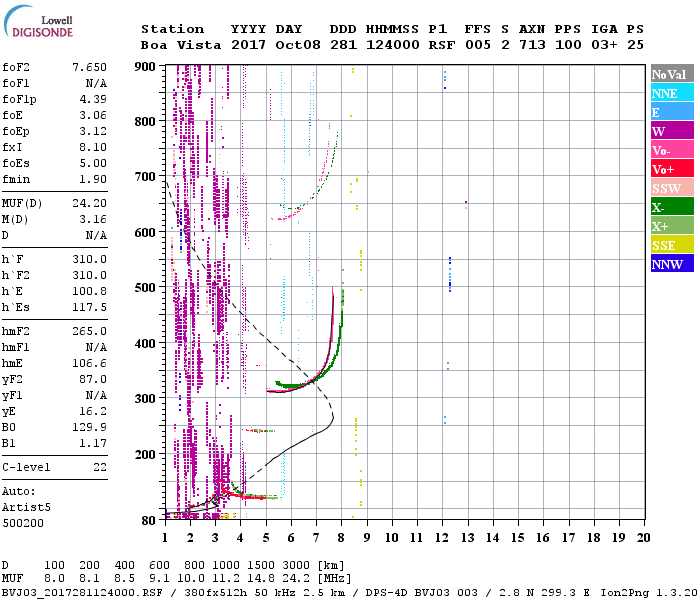Click the year 2017 in header
The height and width of the screenshot is (600, 700).
pos(248,45)
